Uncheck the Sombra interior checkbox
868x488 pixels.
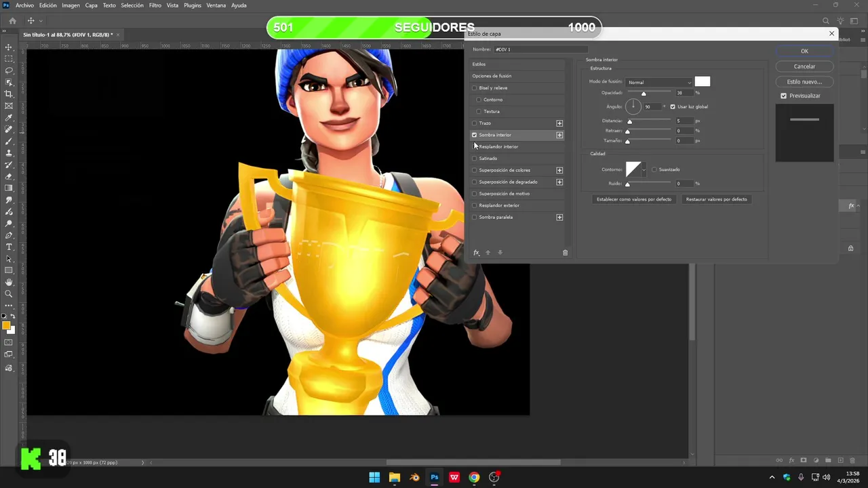475,135
